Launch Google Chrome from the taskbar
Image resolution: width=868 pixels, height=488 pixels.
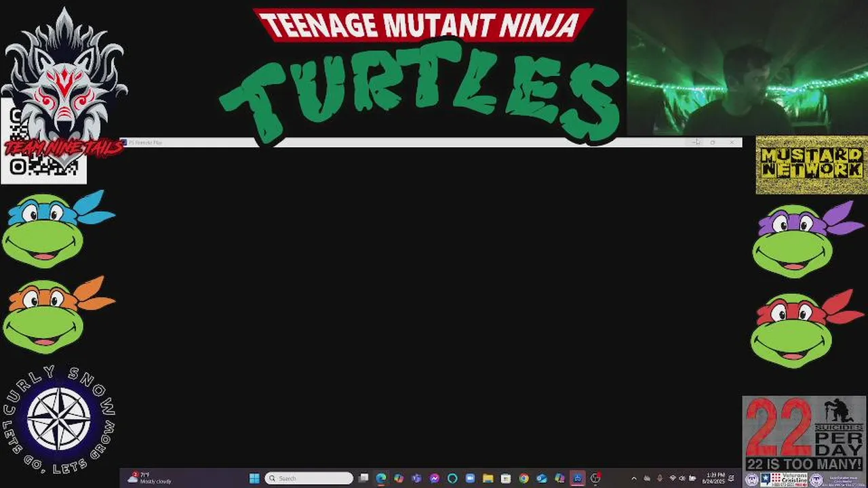click(x=524, y=478)
